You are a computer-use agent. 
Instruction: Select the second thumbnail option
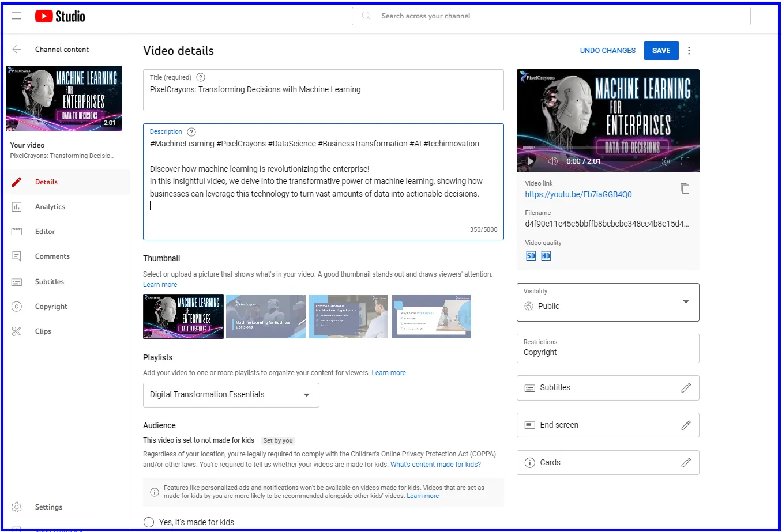click(x=265, y=316)
